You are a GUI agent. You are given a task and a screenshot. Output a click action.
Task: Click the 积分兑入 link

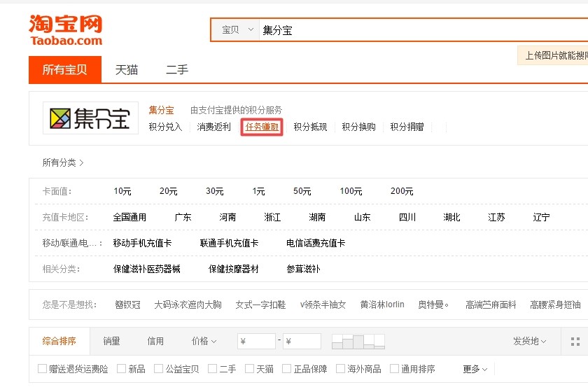coord(165,127)
